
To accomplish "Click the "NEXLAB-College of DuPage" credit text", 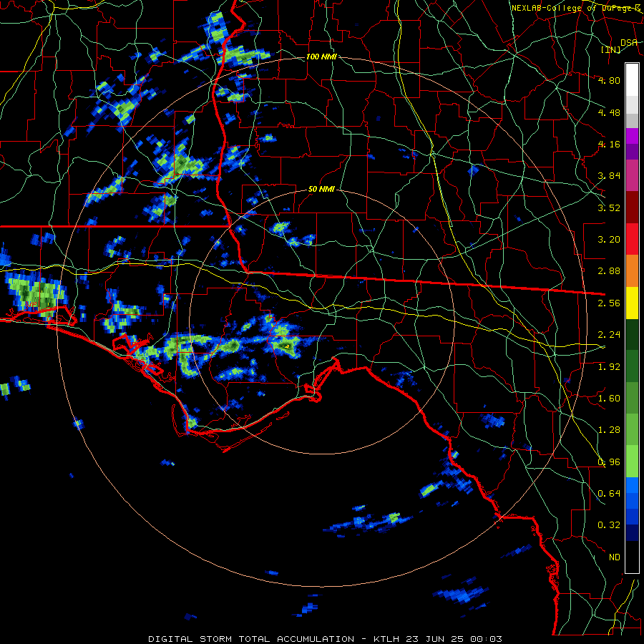I will coord(573,8).
